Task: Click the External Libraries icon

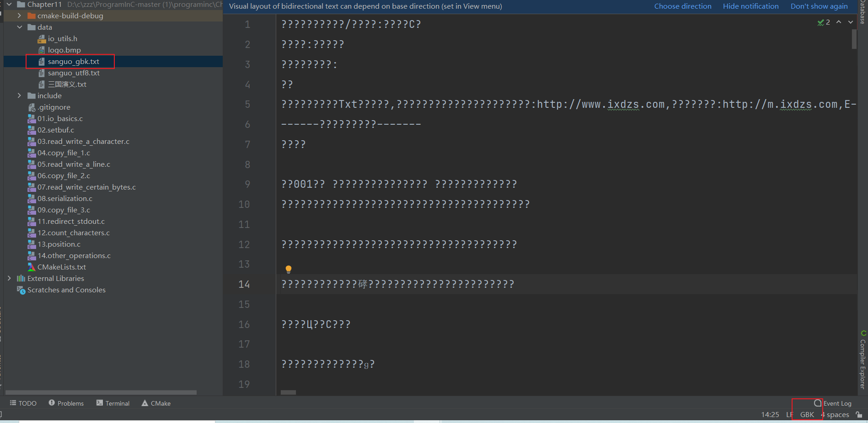Action: point(21,278)
